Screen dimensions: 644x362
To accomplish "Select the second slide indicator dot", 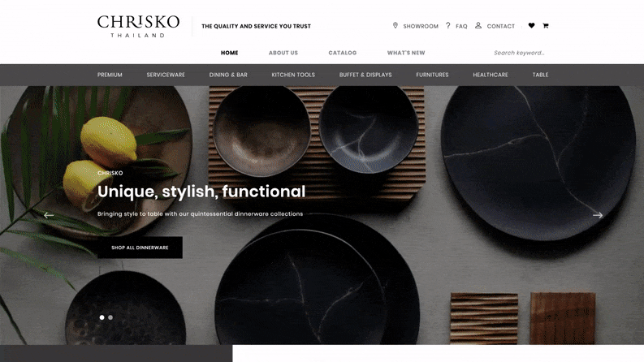I will [110, 317].
